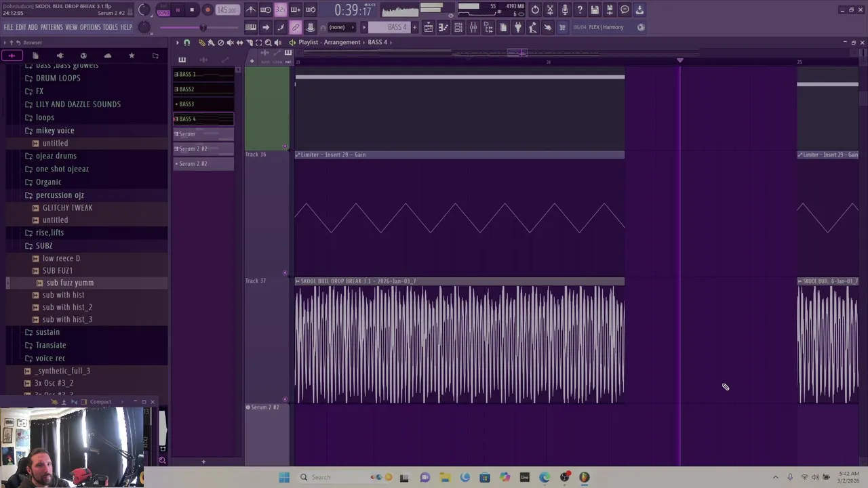Collapse the percussion ojz folder
The width and height of the screenshot is (868, 488).
pos(60,195)
